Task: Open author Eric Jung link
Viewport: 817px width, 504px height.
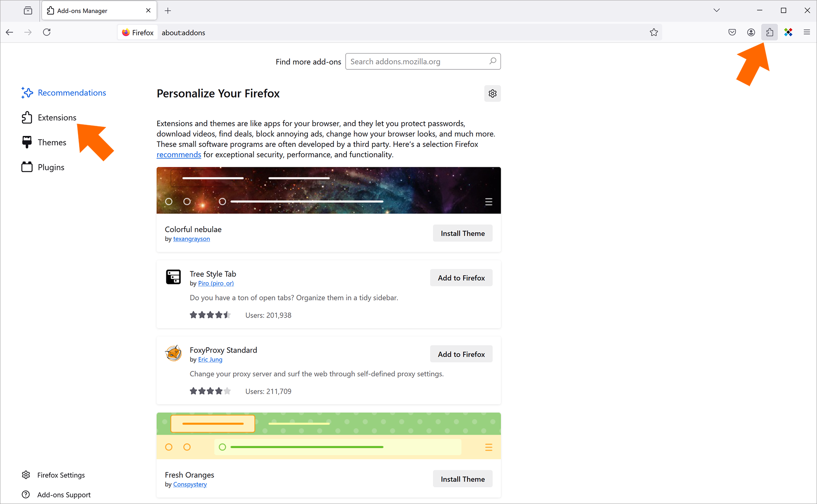Action: (x=210, y=360)
